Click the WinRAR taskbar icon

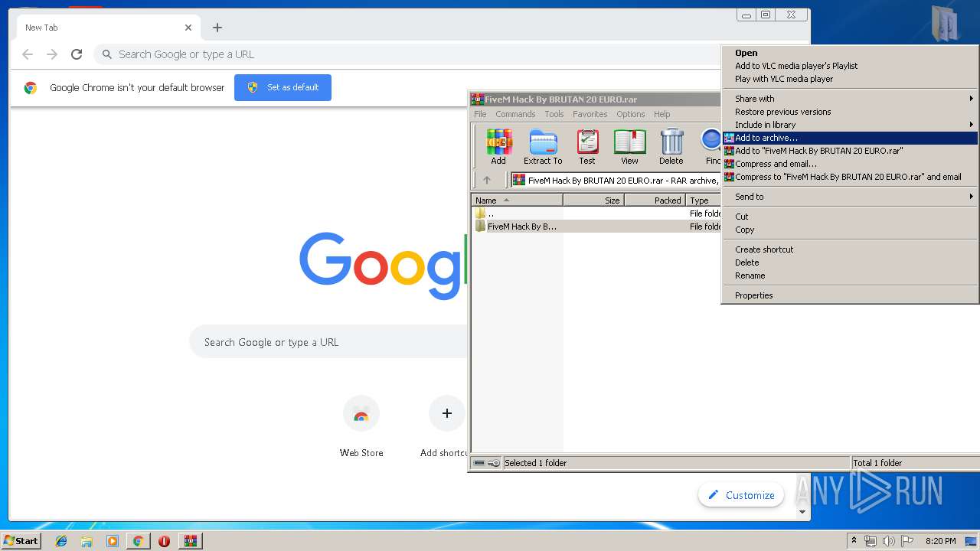(191, 541)
